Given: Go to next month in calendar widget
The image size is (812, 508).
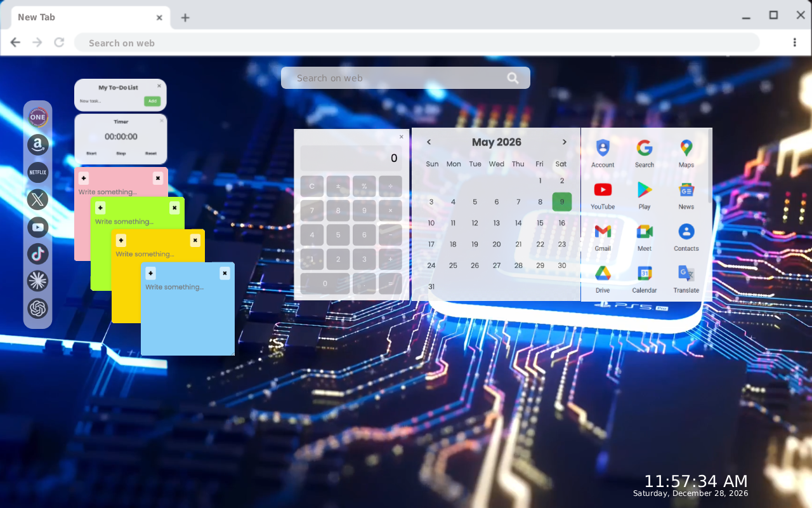Looking at the screenshot, I should pyautogui.click(x=564, y=142).
